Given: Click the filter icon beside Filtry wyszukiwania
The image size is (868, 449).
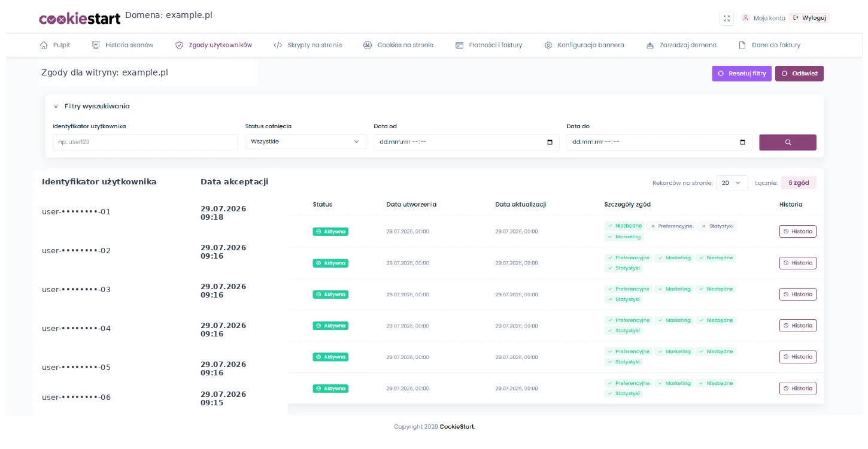Looking at the screenshot, I should (x=56, y=107).
